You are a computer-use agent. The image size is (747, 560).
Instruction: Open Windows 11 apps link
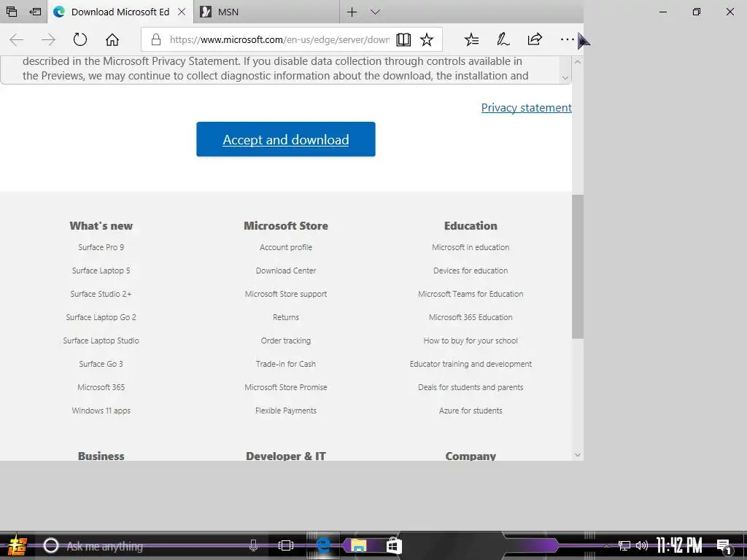tap(101, 411)
